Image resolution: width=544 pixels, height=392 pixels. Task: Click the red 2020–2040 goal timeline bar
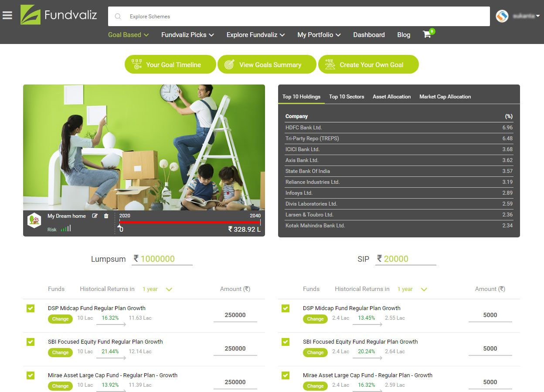(190, 222)
